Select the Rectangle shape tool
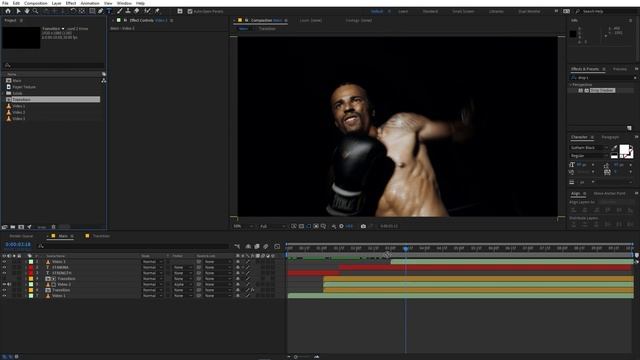Image resolution: width=640 pixels, height=360 pixels. (x=92, y=11)
